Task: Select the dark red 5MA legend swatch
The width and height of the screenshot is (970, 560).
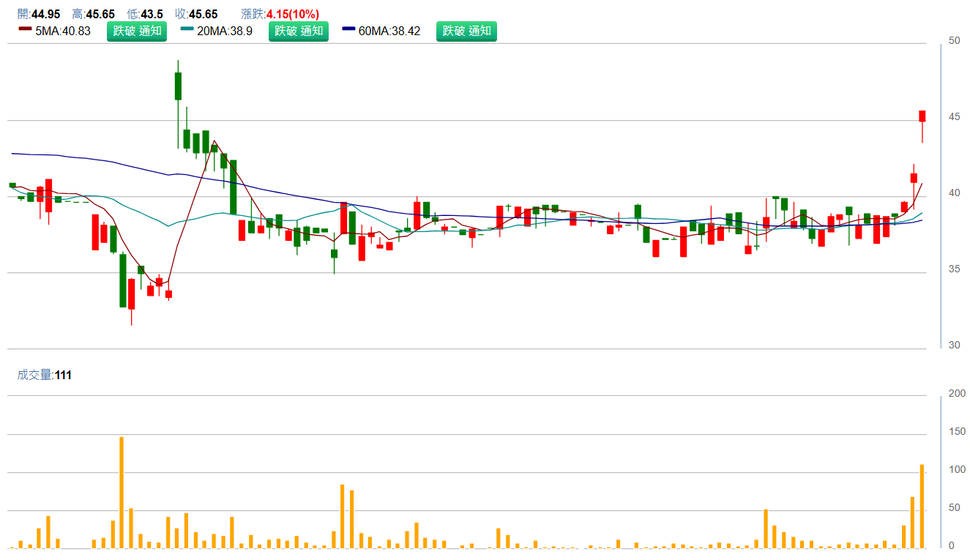Action: [25, 30]
